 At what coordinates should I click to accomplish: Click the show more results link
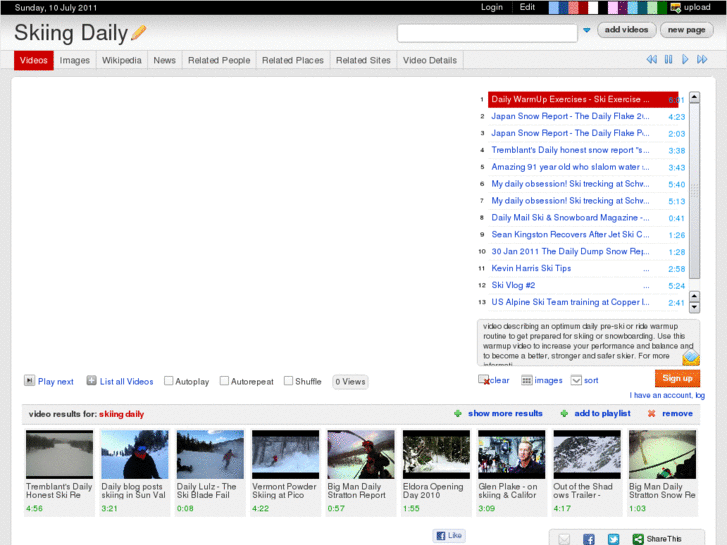click(505, 413)
